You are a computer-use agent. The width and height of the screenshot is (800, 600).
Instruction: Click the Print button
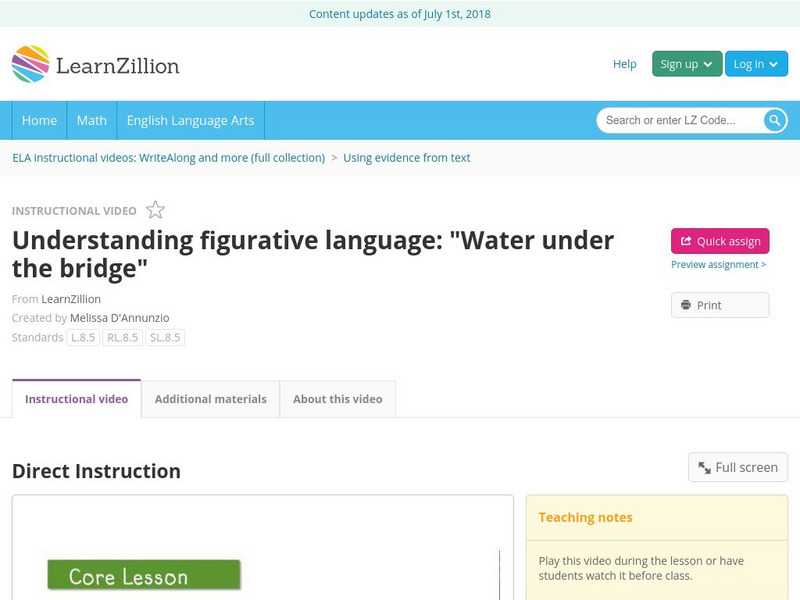coord(720,305)
